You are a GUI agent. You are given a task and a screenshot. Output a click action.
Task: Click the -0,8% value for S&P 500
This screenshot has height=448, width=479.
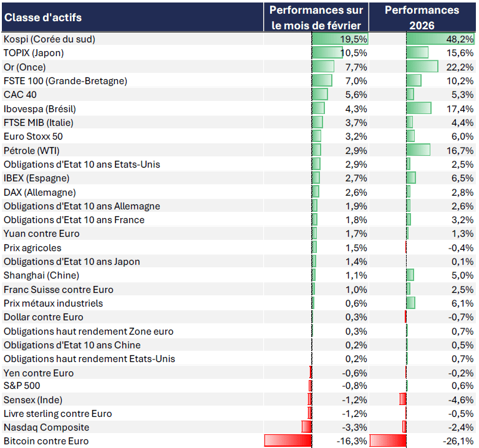coord(354,386)
